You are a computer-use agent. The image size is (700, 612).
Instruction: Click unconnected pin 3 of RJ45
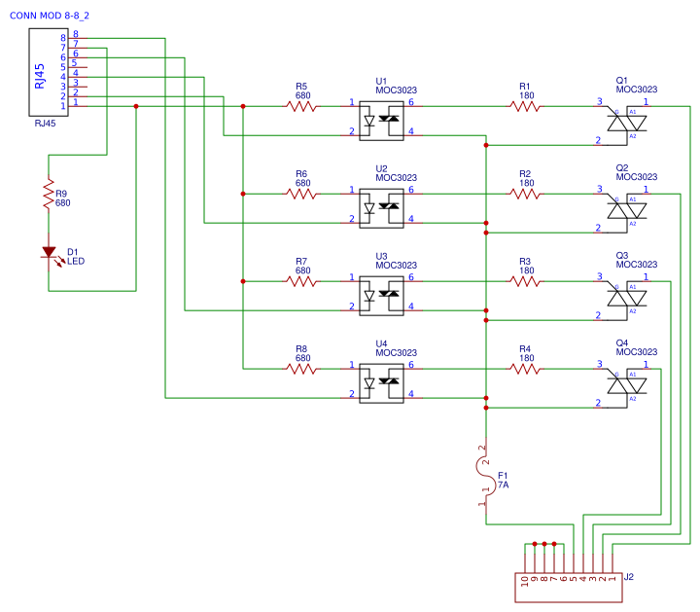point(78,87)
